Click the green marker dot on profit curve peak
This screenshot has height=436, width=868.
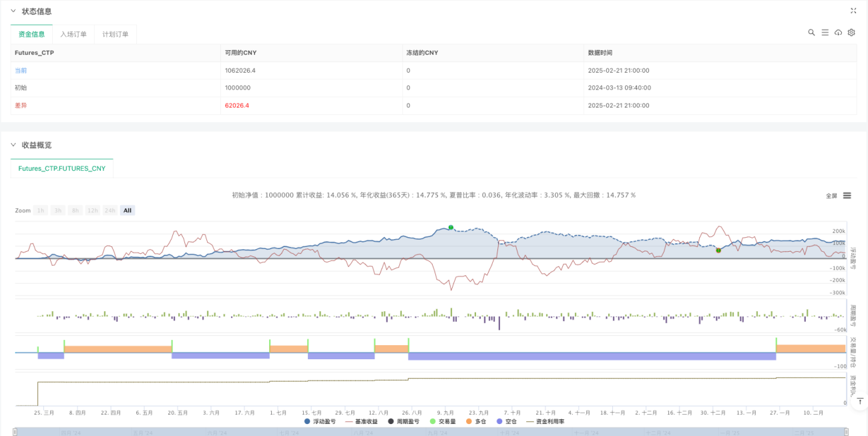pos(451,228)
